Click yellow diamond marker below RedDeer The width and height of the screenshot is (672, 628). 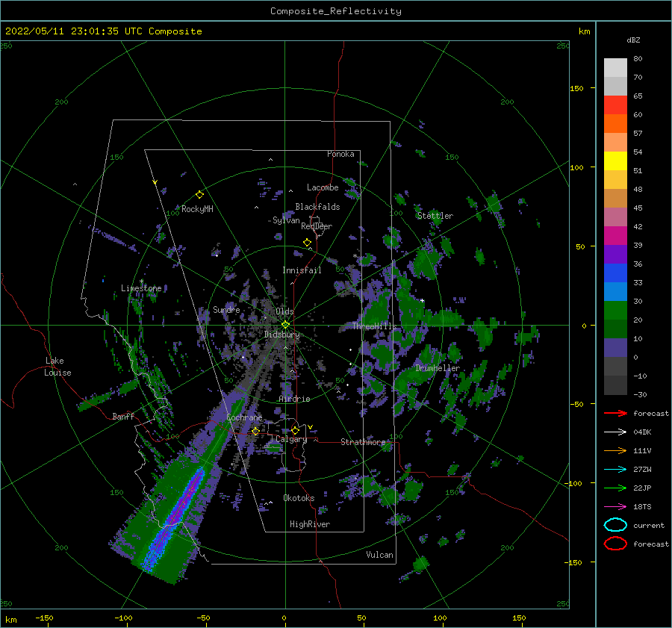[x=307, y=243]
